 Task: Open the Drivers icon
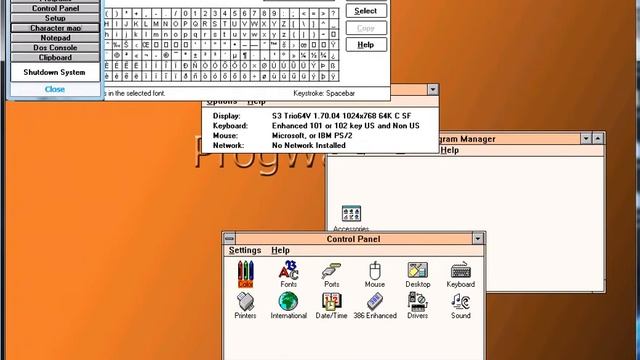[417, 305]
